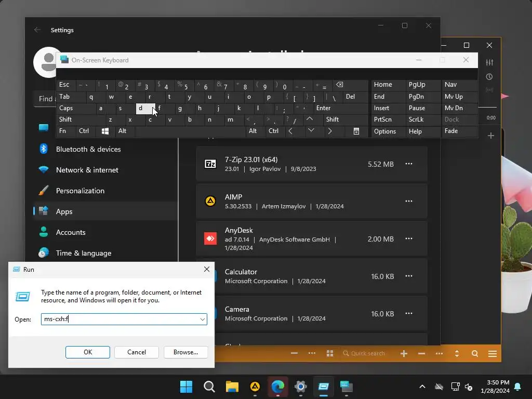Click On-Screen Keyboard icon on taskbar
This screenshot has width=532, height=399.
click(347, 387)
